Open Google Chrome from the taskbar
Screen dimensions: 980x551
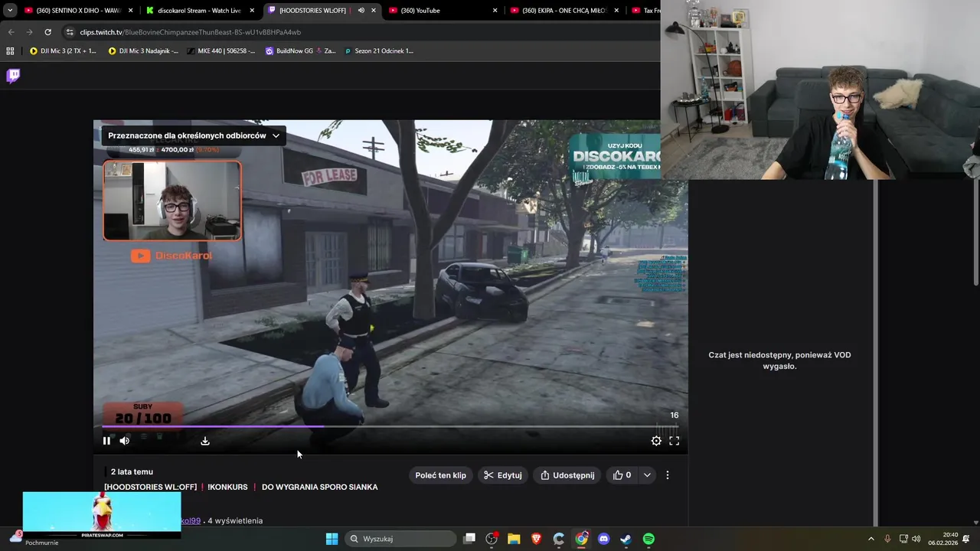coord(582,539)
